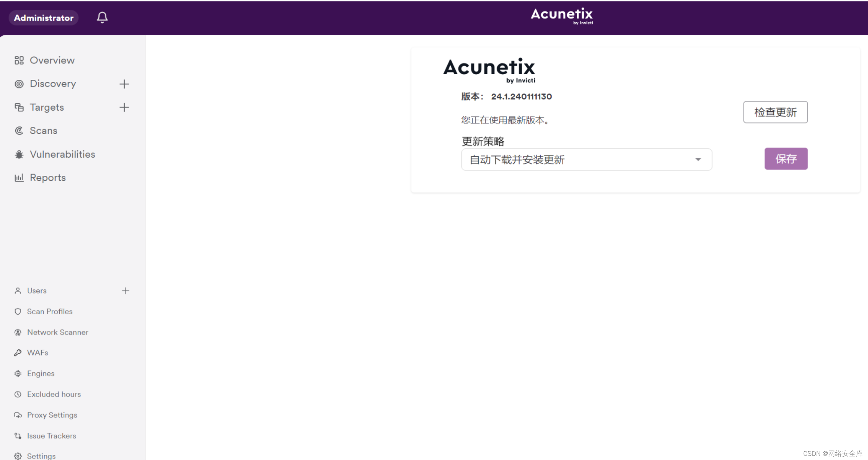Open the 更新策略 update policy dropdown
This screenshot has height=460, width=868.
tap(586, 159)
